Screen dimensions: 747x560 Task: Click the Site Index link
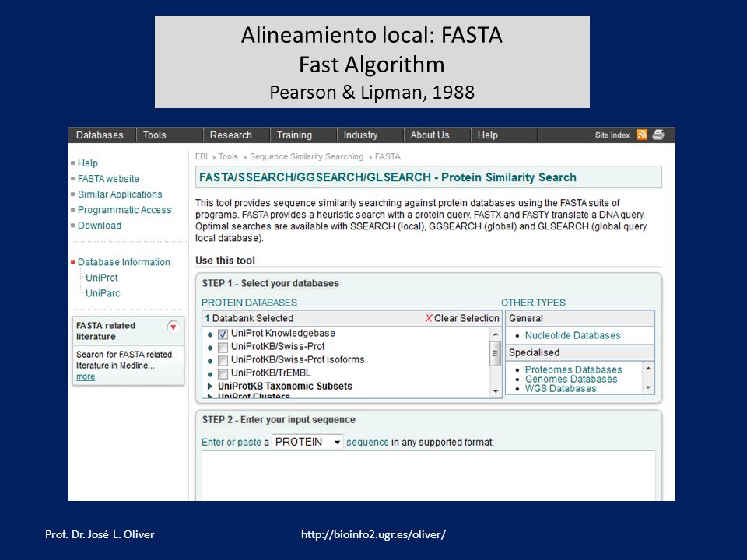tap(612, 135)
